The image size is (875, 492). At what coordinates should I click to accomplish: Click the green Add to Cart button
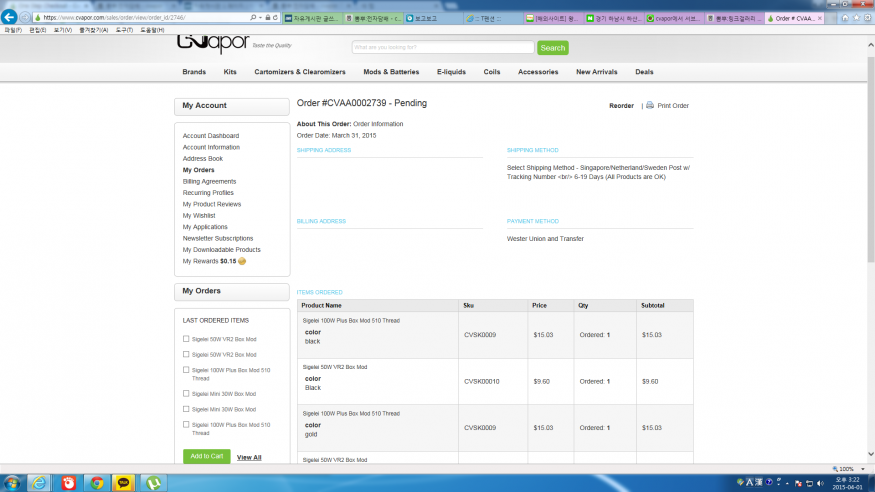(x=206, y=456)
